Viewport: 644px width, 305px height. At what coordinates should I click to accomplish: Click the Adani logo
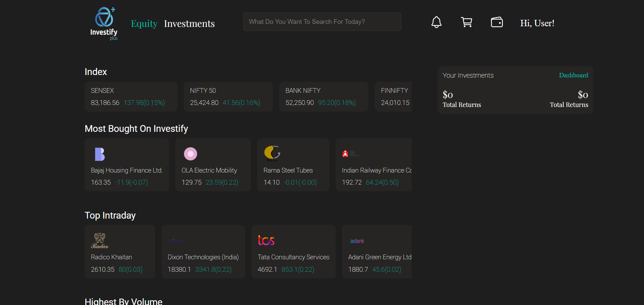pyautogui.click(x=357, y=241)
